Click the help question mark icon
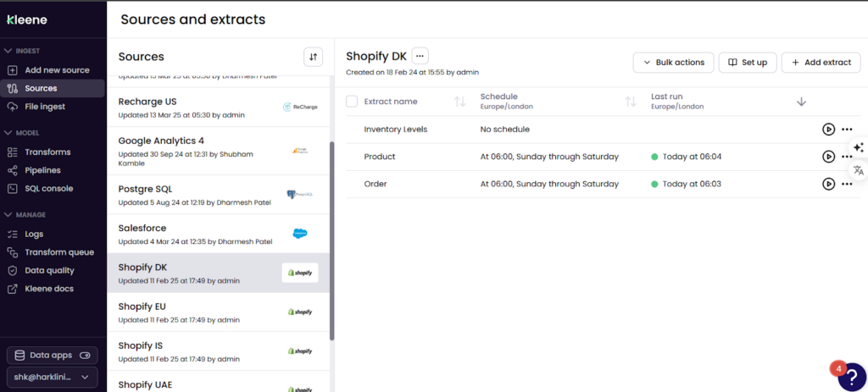 [x=852, y=377]
